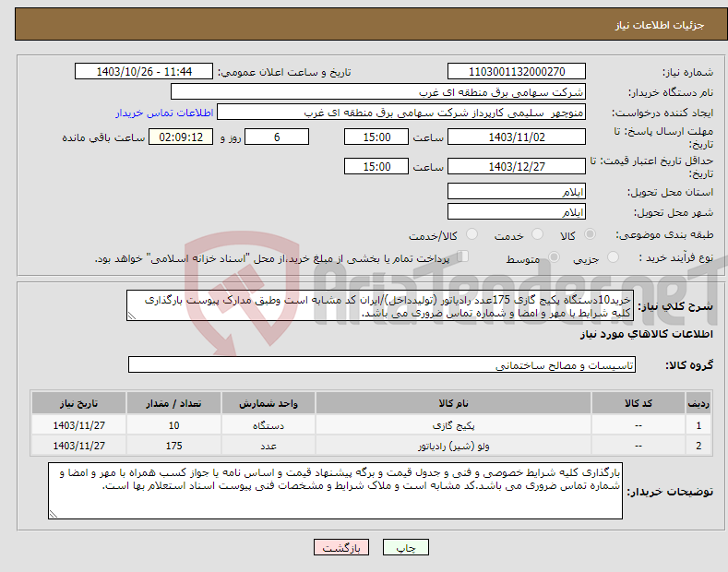Click the price validity time 15:00 field
This screenshot has height=572, width=728.
pyautogui.click(x=376, y=166)
